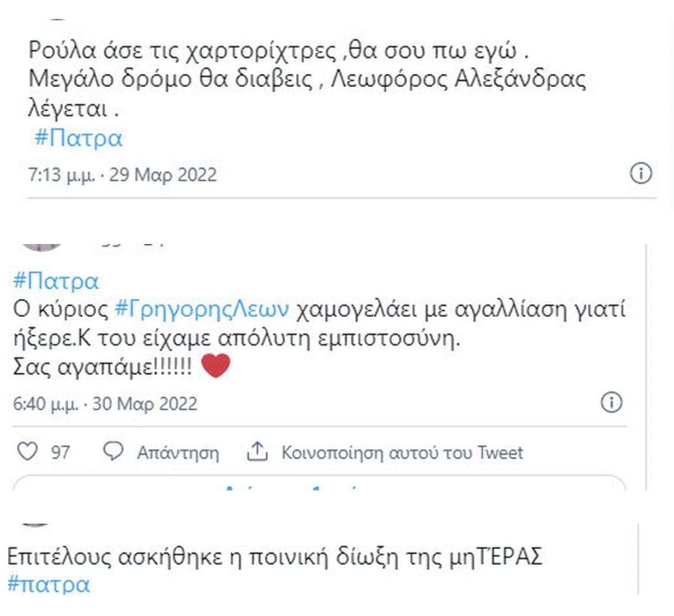Open the tweet starting "Ρούλα άσε τις χαρτορίχτρες"

click(x=278, y=50)
